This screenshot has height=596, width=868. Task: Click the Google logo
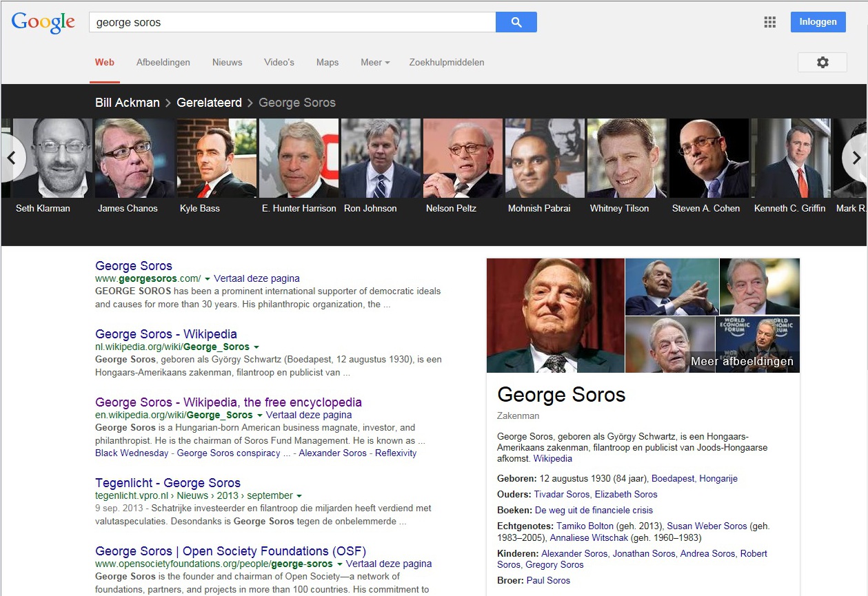(x=43, y=23)
